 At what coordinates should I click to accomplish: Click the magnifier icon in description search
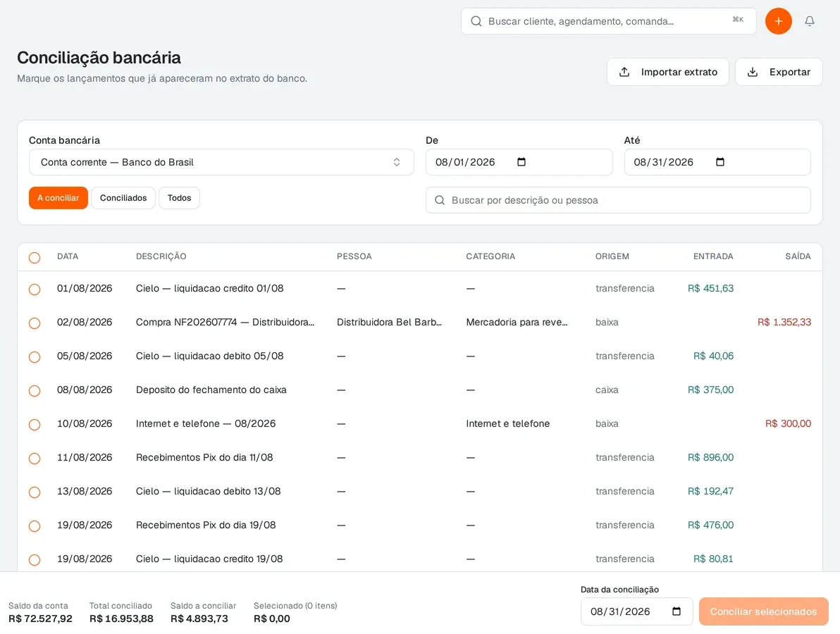(439, 200)
